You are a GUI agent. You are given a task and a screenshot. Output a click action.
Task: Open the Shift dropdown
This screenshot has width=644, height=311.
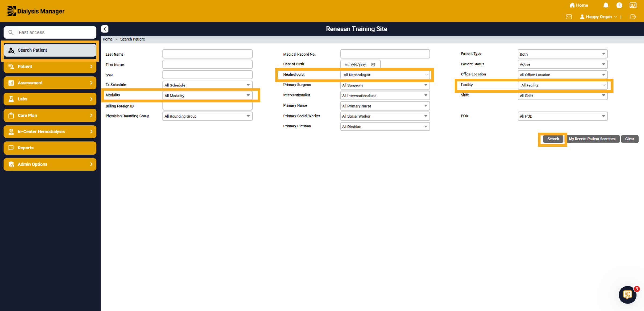tap(562, 96)
